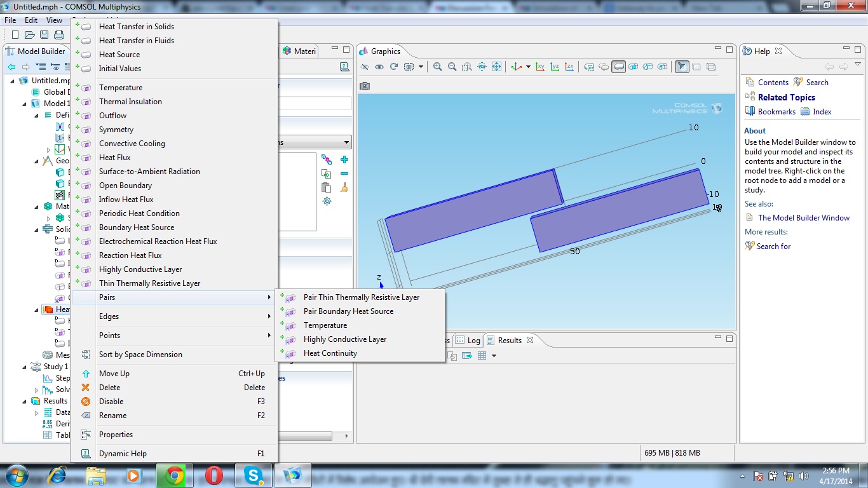Select Convective Cooling in the context menu
The height and width of the screenshot is (488, 868).
132,144
